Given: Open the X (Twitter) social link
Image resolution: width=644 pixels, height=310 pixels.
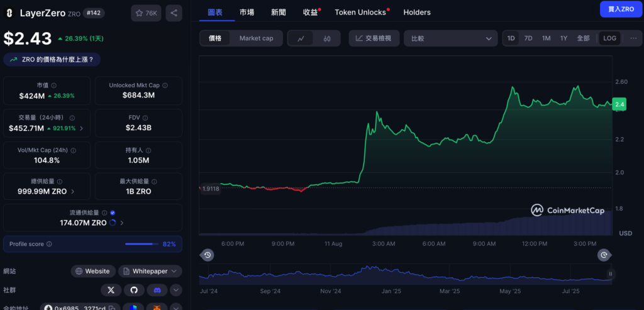Looking at the screenshot, I should pyautogui.click(x=111, y=290).
